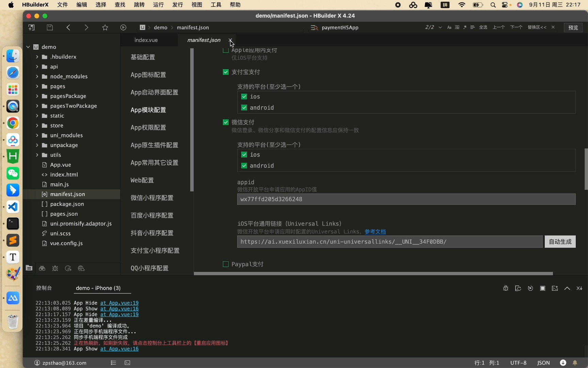
Task: Clear the console log with the X-arrow icon
Action: click(579, 288)
